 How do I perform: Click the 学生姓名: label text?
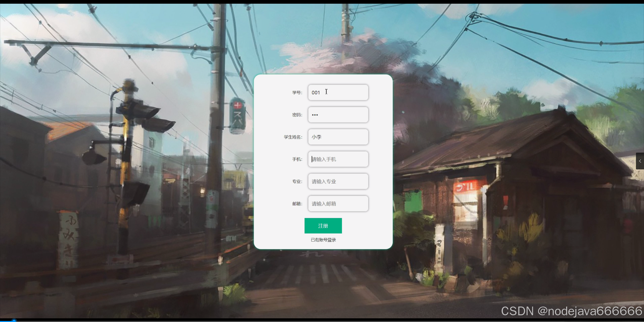point(293,137)
